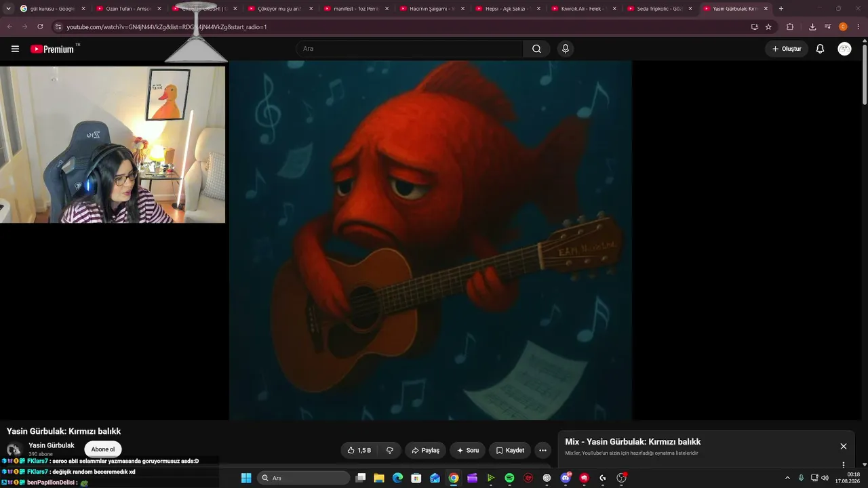868x488 pixels.
Task: Open network status in system tray
Action: tap(814, 478)
